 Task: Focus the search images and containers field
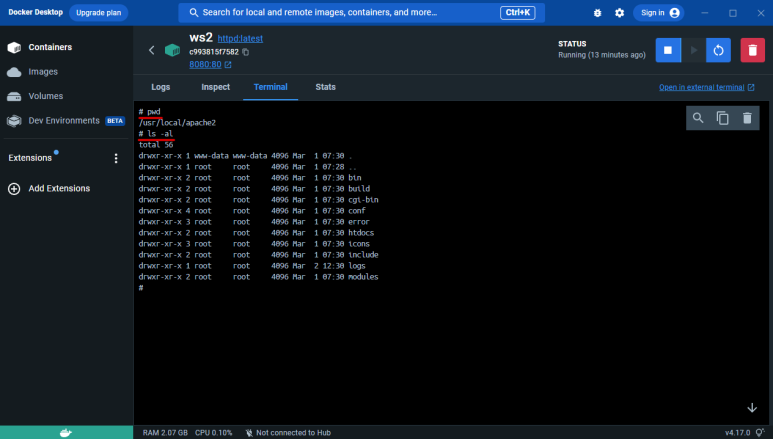362,13
